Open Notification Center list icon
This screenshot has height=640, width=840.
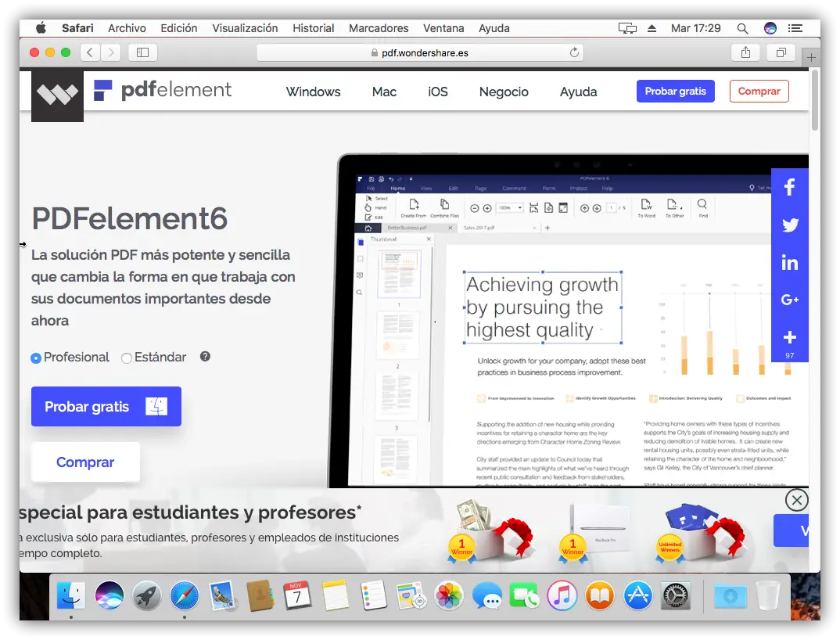click(x=795, y=28)
